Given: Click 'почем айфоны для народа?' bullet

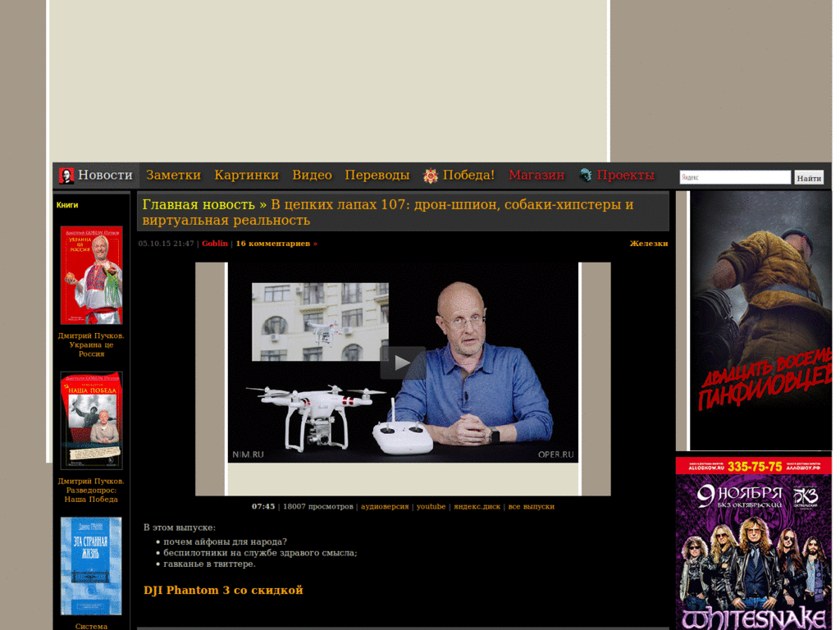Looking at the screenshot, I should tap(225, 542).
